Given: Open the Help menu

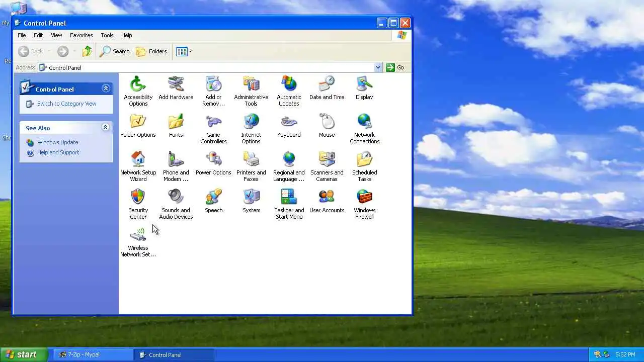Looking at the screenshot, I should pyautogui.click(x=126, y=35).
